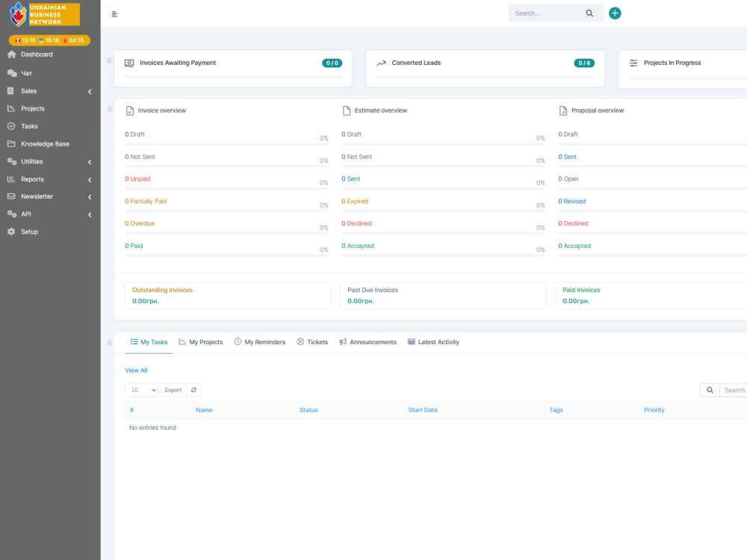
Task: Sort tasks by the Priority column header
Action: pyautogui.click(x=654, y=410)
